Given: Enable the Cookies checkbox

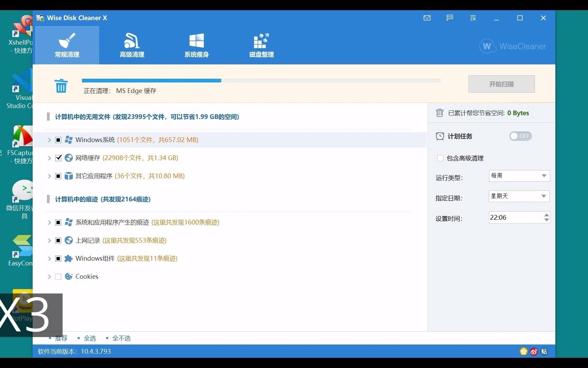Looking at the screenshot, I should [58, 276].
